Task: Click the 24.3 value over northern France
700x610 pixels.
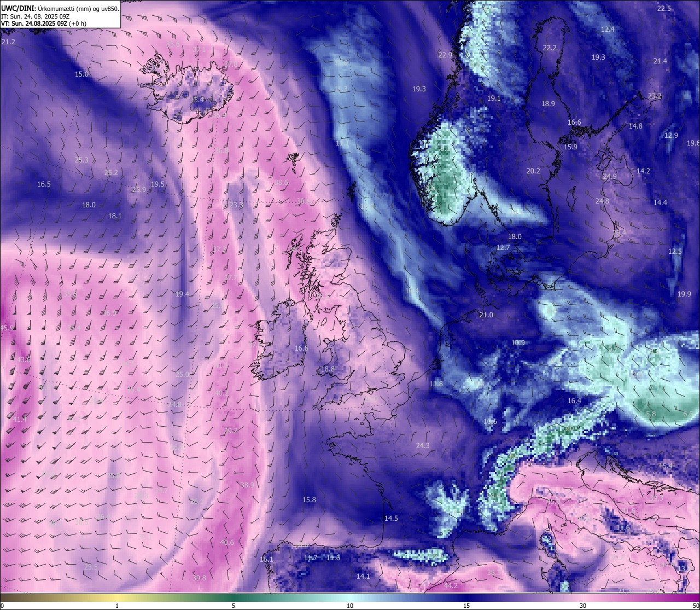Action: [423, 446]
